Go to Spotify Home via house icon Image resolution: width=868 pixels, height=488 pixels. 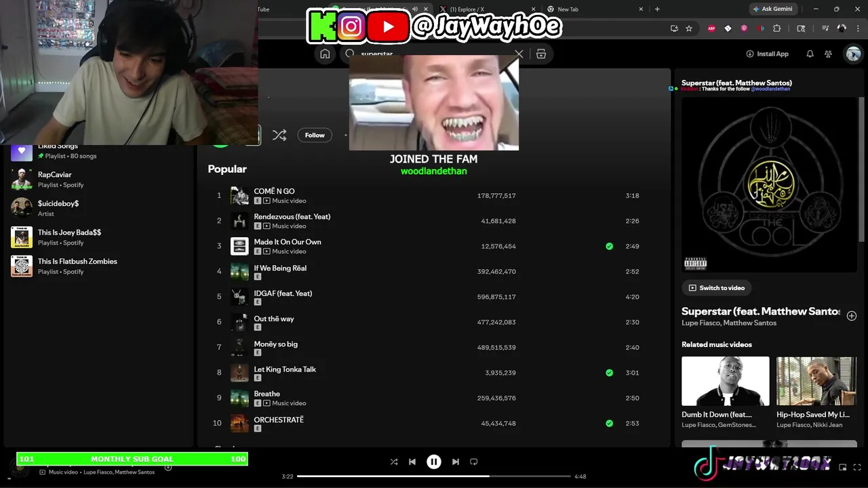pyautogui.click(x=325, y=54)
